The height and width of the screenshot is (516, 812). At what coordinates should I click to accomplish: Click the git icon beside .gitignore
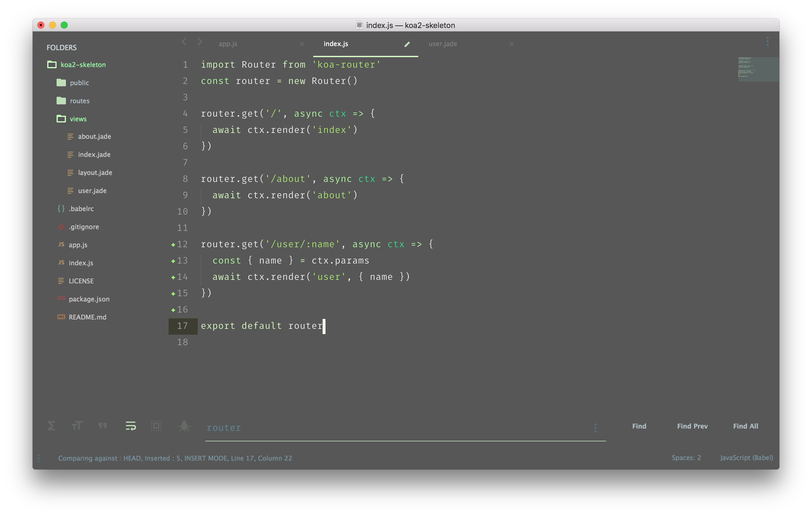(61, 227)
